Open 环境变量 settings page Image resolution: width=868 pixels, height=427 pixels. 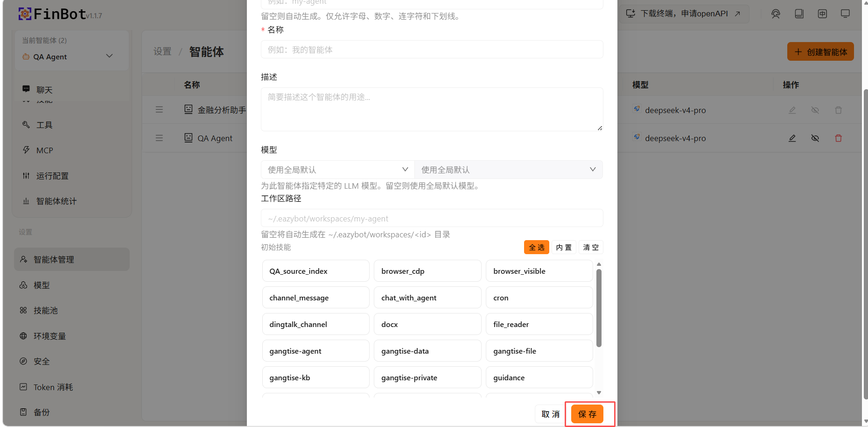coord(72,336)
